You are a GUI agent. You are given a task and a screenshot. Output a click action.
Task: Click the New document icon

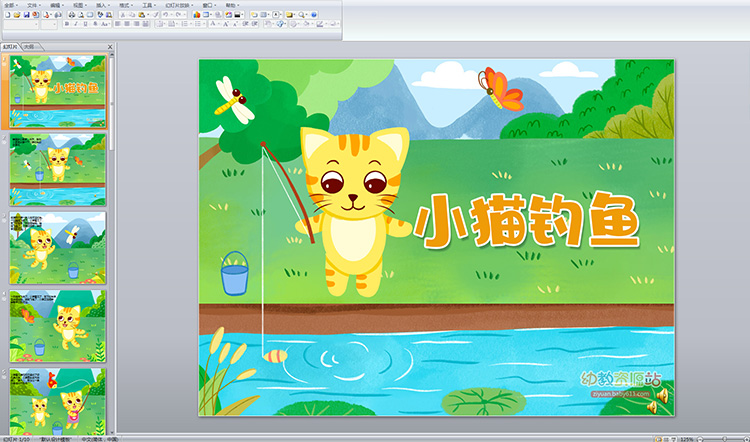[x=8, y=15]
